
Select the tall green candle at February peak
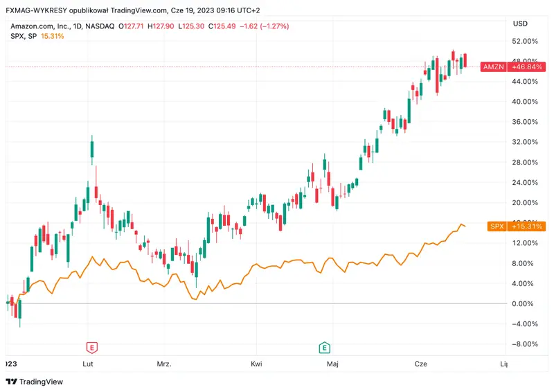[x=91, y=149]
